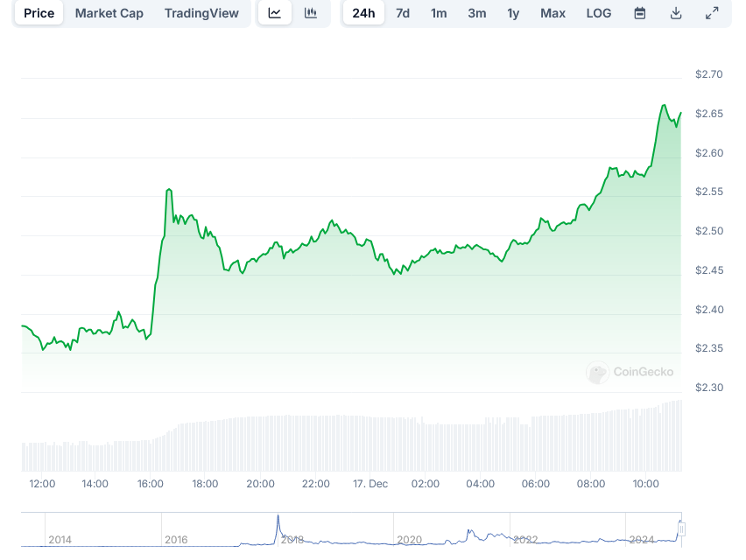Open the TradingView tab
Image resolution: width=746 pixels, height=560 pixels.
pos(201,13)
